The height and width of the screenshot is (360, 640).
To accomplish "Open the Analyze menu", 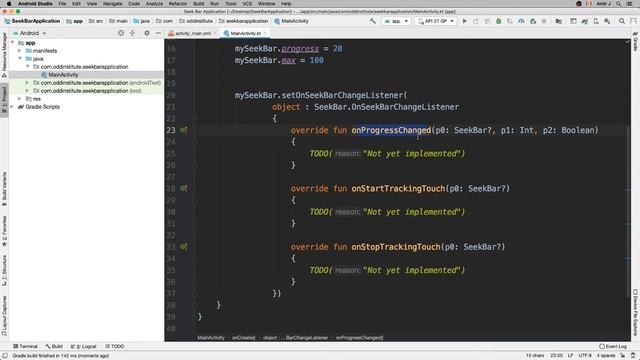I will (x=154, y=4).
